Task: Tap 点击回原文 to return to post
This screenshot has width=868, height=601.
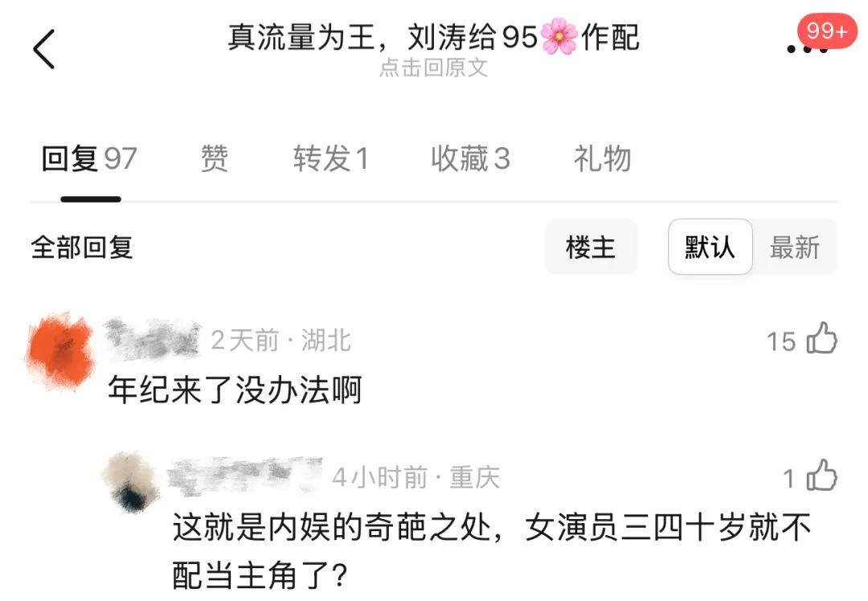Action: [433, 68]
